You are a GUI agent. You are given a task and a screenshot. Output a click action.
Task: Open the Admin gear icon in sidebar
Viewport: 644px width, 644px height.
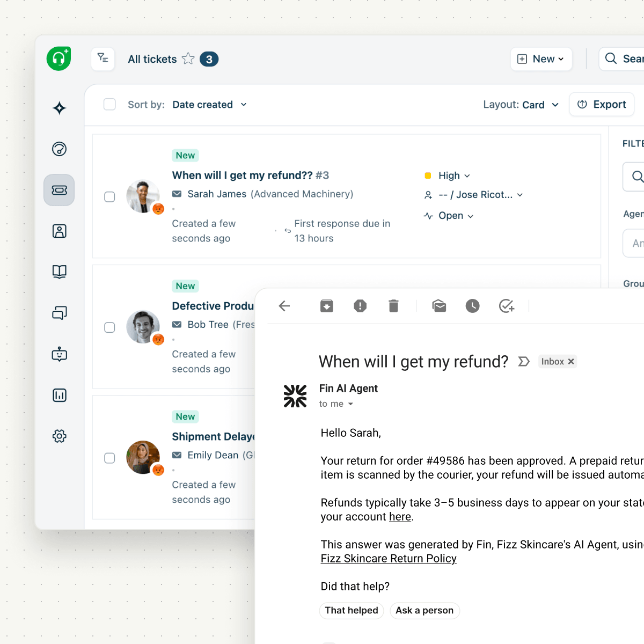60,436
